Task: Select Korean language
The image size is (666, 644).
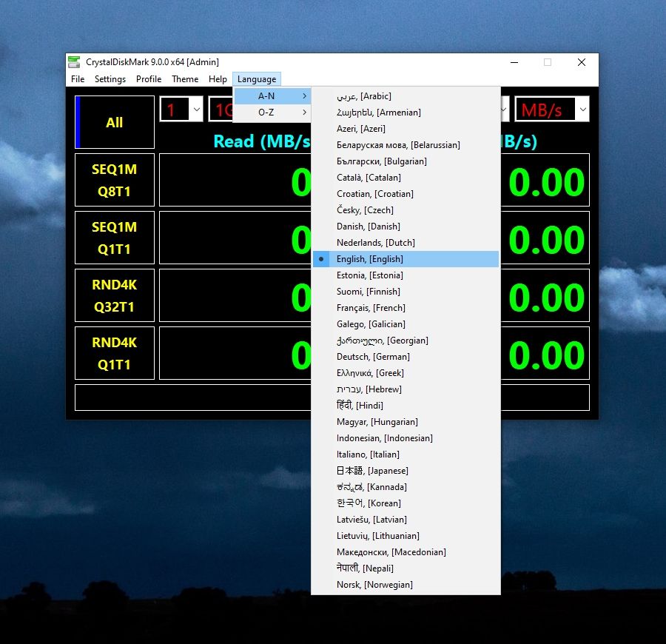Action: click(x=406, y=503)
